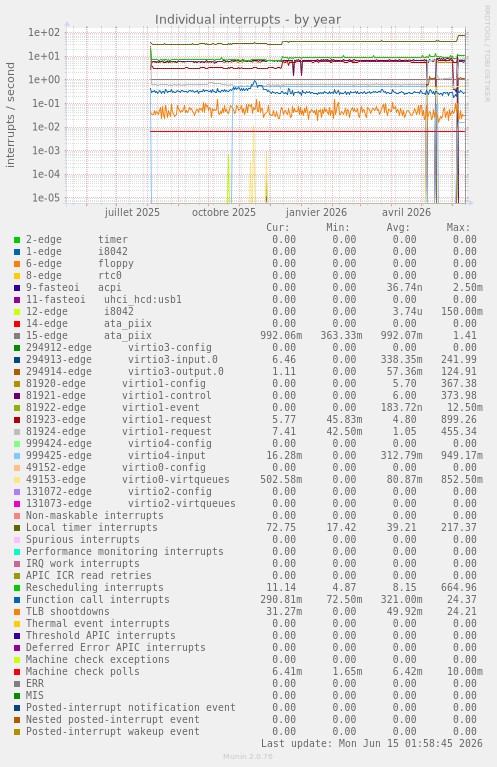Click the swatch for 294913-edge virtio3-input.0
The width and height of the screenshot is (497, 767).
pos(17,360)
